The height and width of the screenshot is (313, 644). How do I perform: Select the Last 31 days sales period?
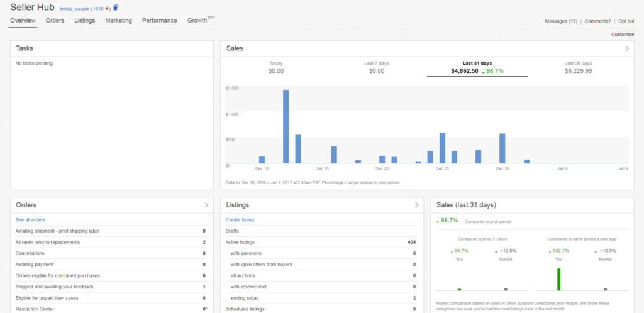477,67
